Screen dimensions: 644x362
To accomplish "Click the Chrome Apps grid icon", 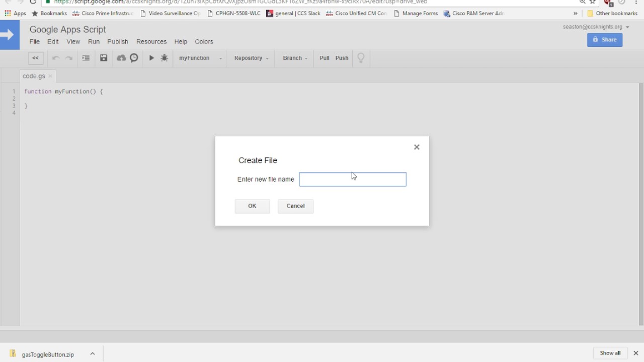I will point(8,14).
